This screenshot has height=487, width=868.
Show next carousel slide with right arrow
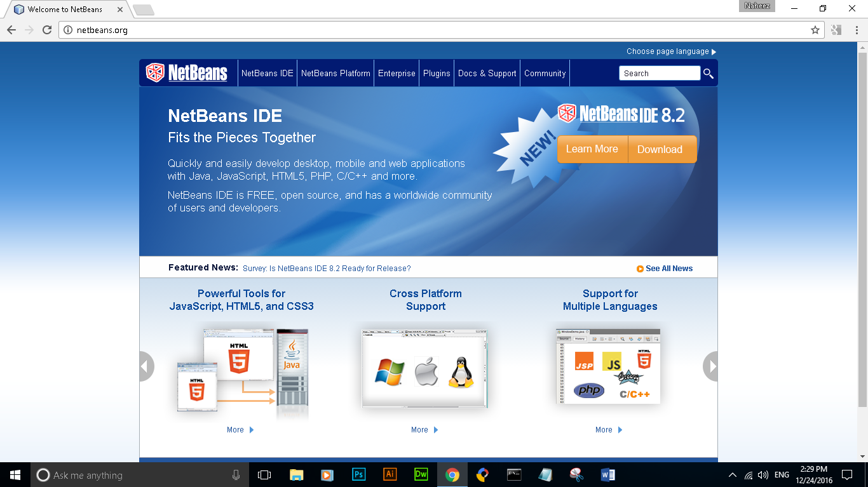point(710,366)
